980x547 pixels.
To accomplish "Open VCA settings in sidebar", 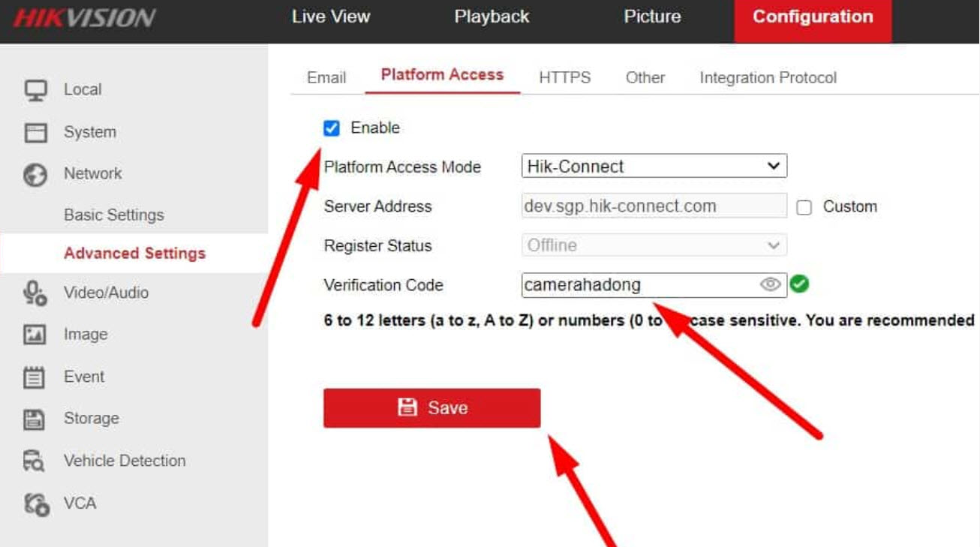I will (x=80, y=503).
